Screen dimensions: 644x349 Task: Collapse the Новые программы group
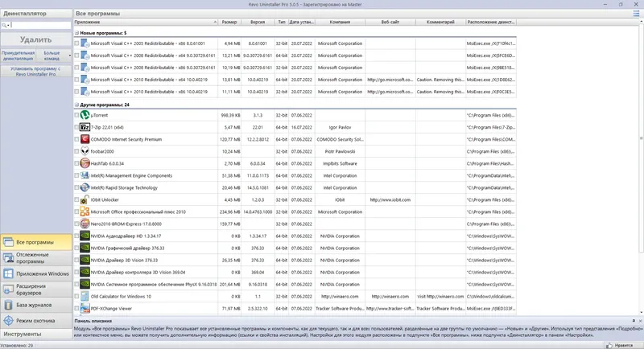click(x=76, y=33)
